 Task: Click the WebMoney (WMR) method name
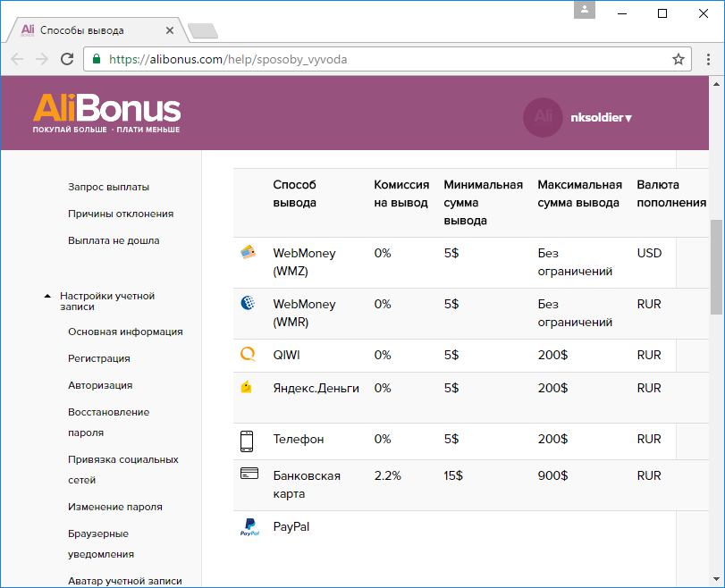pos(304,313)
